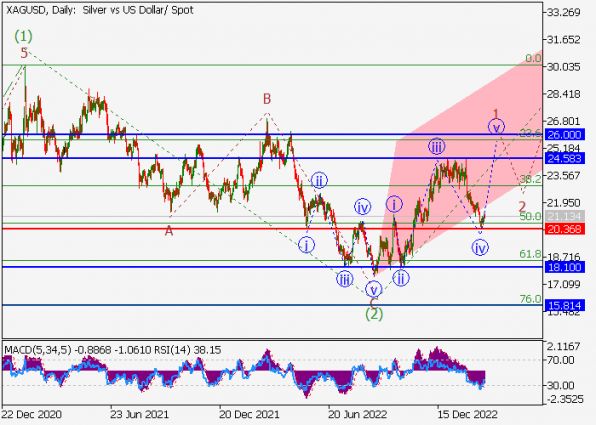
Task: Click the -2.3525 indicator scale value
Action: [x=564, y=399]
